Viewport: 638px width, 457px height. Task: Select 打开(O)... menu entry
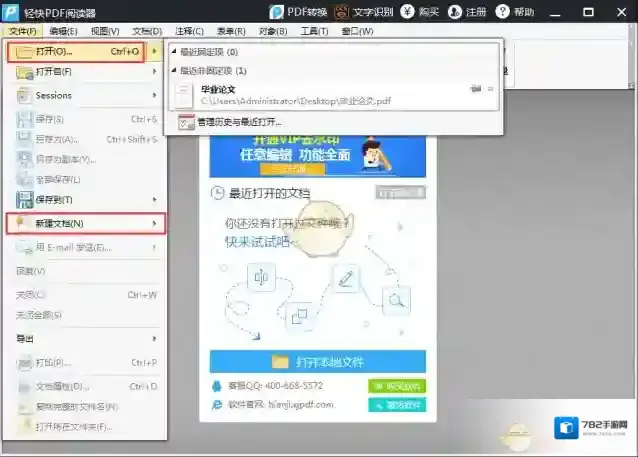click(76, 52)
